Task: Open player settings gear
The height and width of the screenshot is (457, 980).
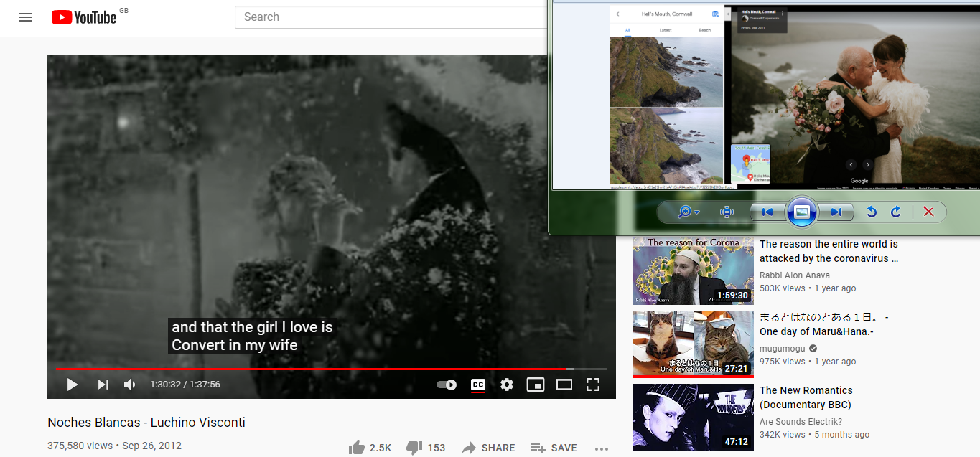Action: (507, 385)
